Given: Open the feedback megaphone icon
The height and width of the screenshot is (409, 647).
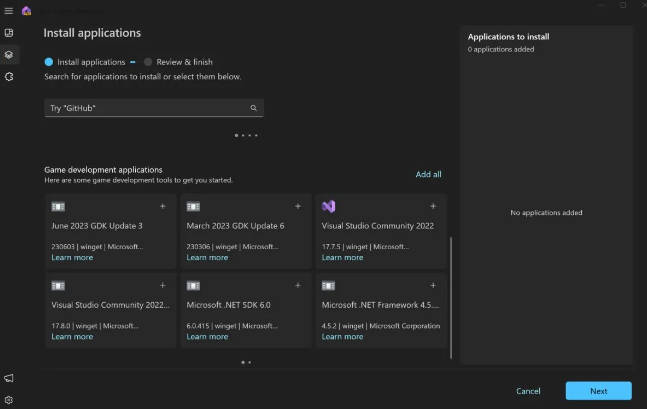Looking at the screenshot, I should click(x=9, y=378).
